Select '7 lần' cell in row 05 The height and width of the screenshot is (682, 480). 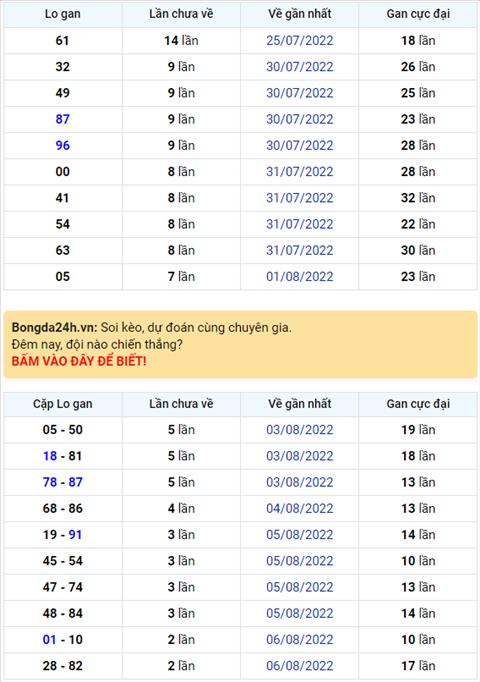(x=181, y=277)
